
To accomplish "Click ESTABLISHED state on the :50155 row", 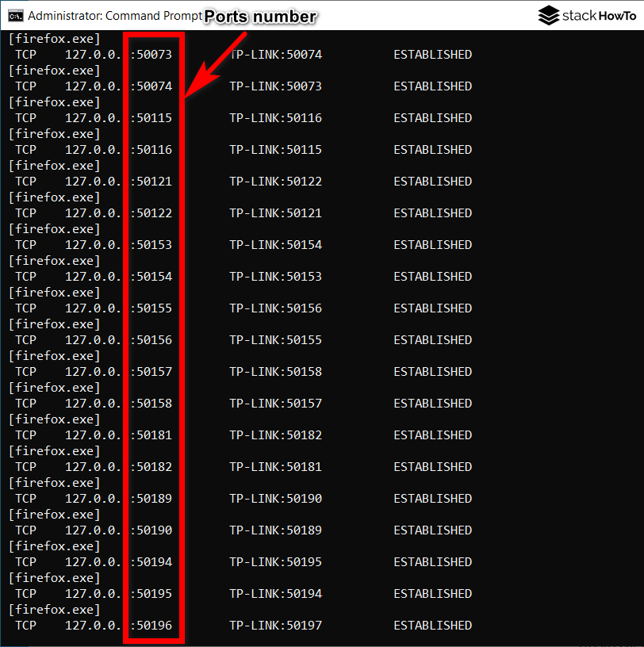I will (x=432, y=308).
